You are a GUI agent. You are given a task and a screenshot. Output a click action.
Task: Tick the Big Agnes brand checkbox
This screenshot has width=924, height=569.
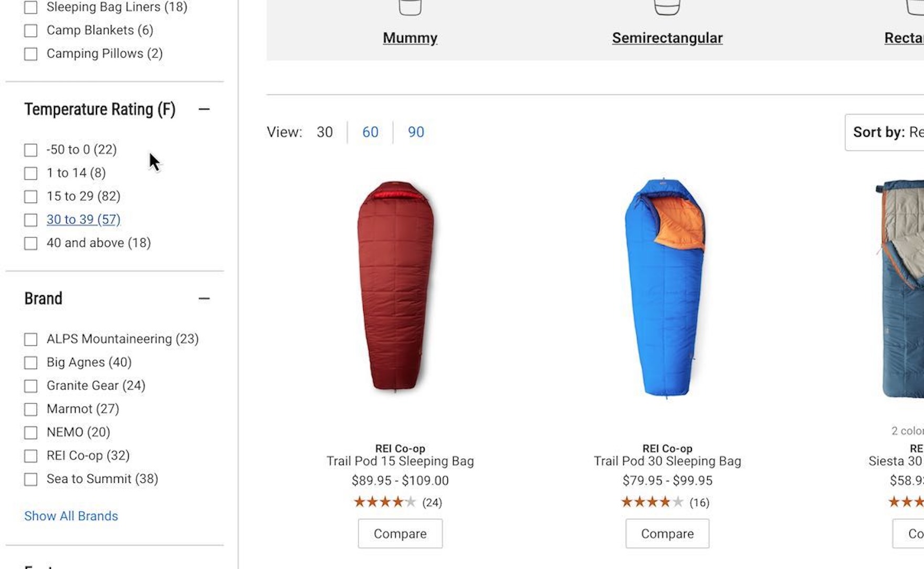[x=31, y=363]
